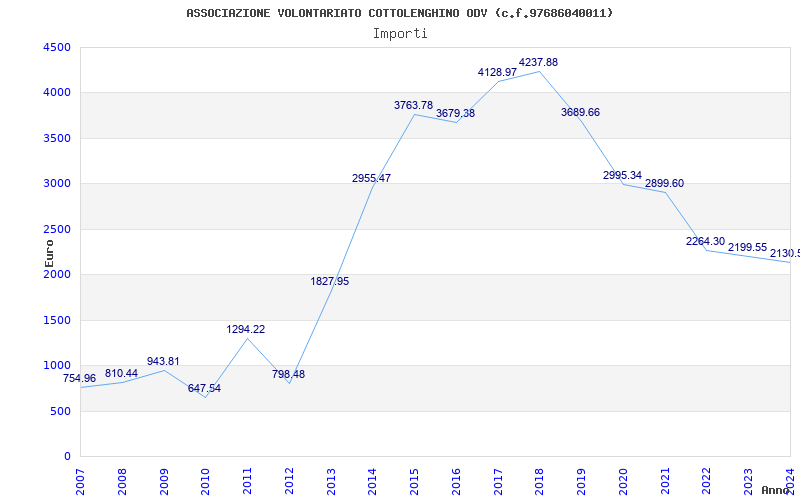Click the Importi subtitle

[400, 34]
